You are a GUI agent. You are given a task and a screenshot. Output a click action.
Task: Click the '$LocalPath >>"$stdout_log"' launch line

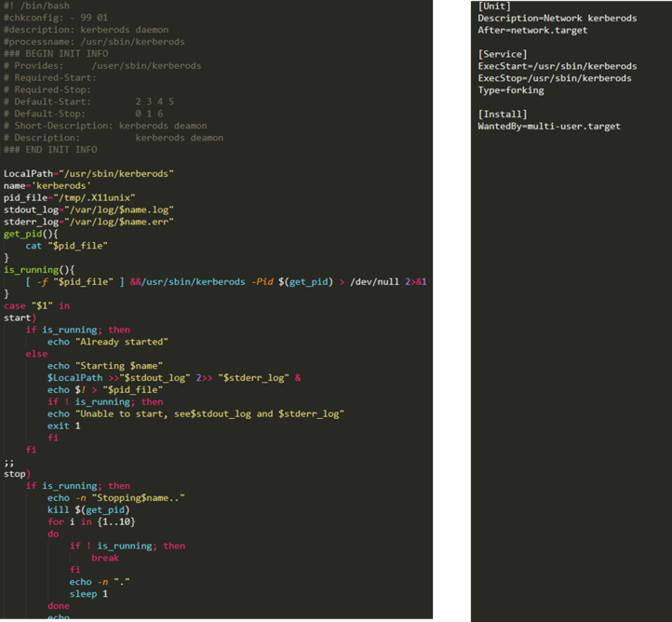tap(174, 378)
